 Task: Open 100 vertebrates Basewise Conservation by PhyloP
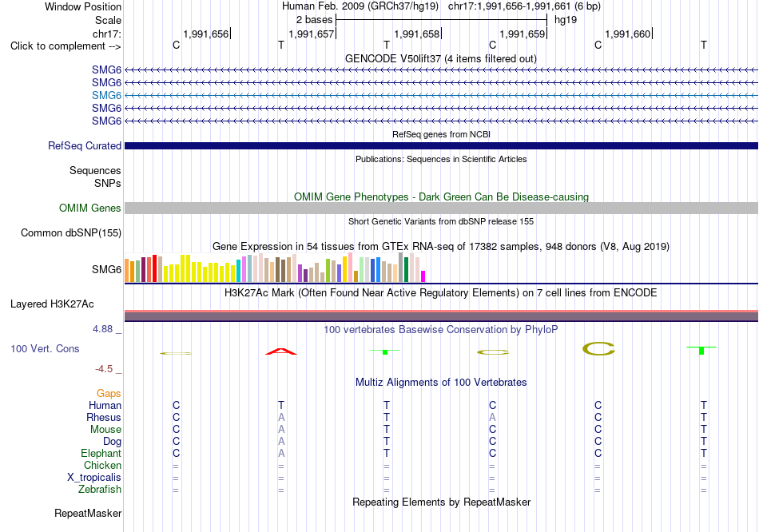[441, 330]
